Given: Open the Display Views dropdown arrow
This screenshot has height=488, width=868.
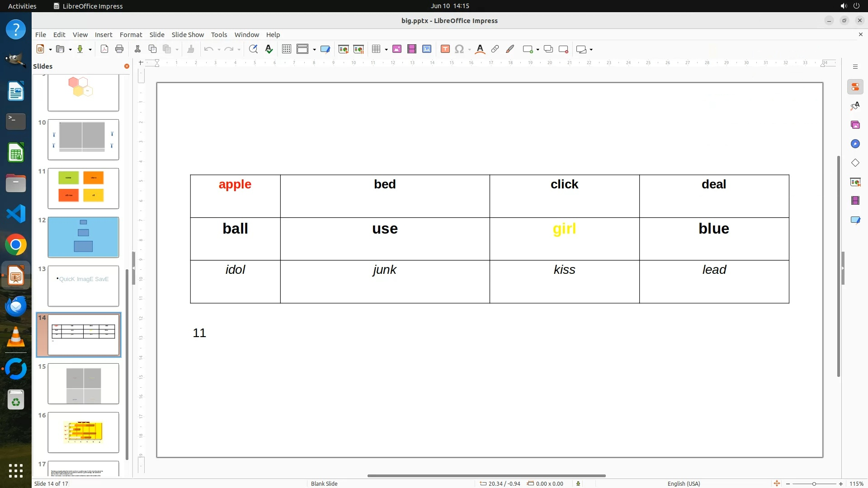Looking at the screenshot, I should (314, 50).
